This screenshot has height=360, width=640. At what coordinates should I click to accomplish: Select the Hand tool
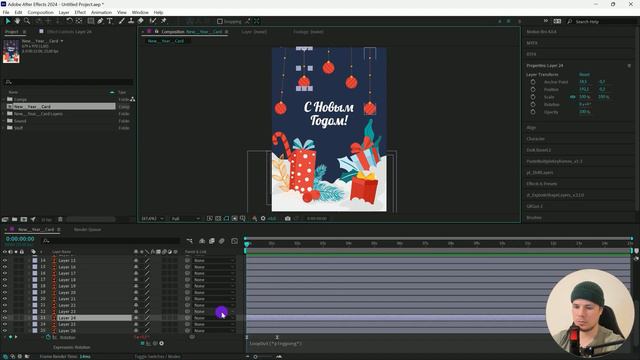point(17,21)
